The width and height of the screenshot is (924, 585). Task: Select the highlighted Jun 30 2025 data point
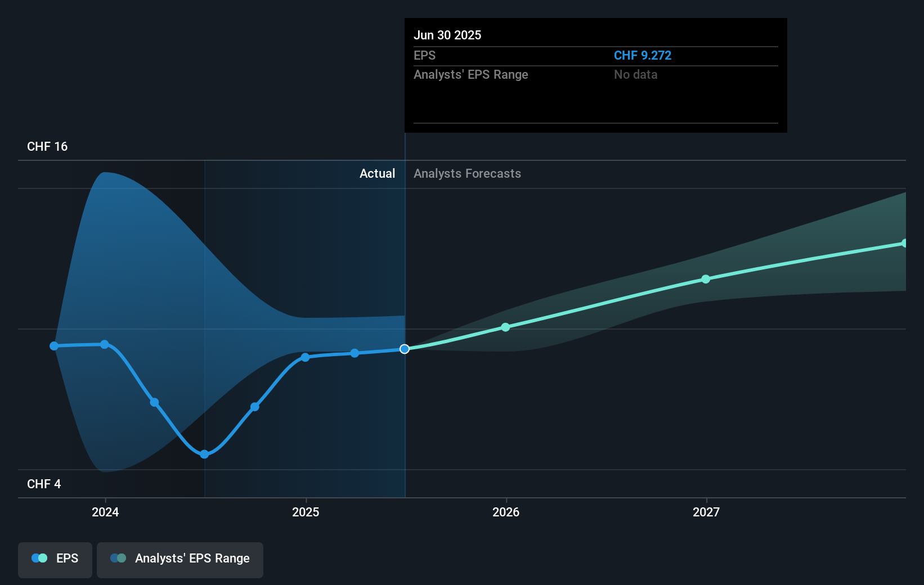(405, 349)
